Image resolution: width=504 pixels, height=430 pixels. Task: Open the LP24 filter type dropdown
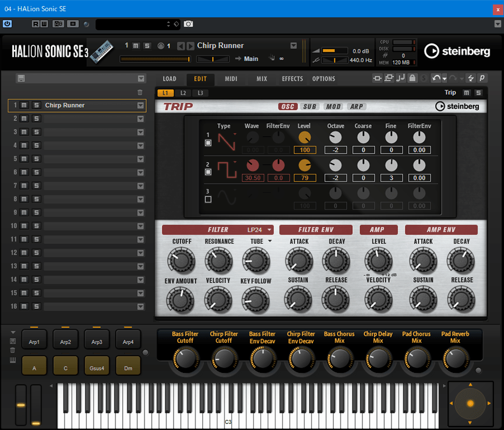coord(269,230)
